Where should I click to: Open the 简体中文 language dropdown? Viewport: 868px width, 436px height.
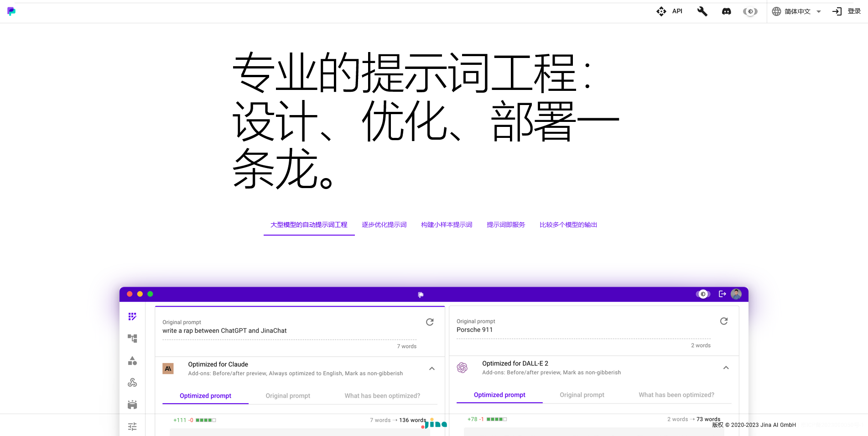(x=797, y=11)
